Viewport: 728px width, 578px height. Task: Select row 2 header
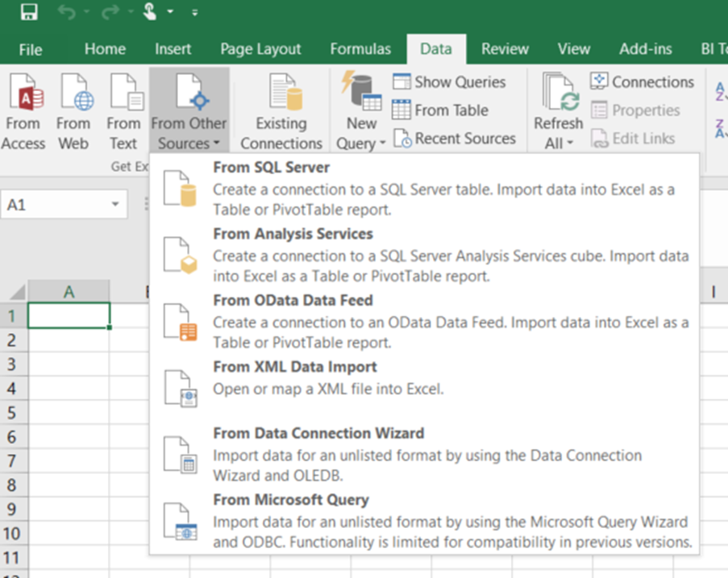point(12,340)
